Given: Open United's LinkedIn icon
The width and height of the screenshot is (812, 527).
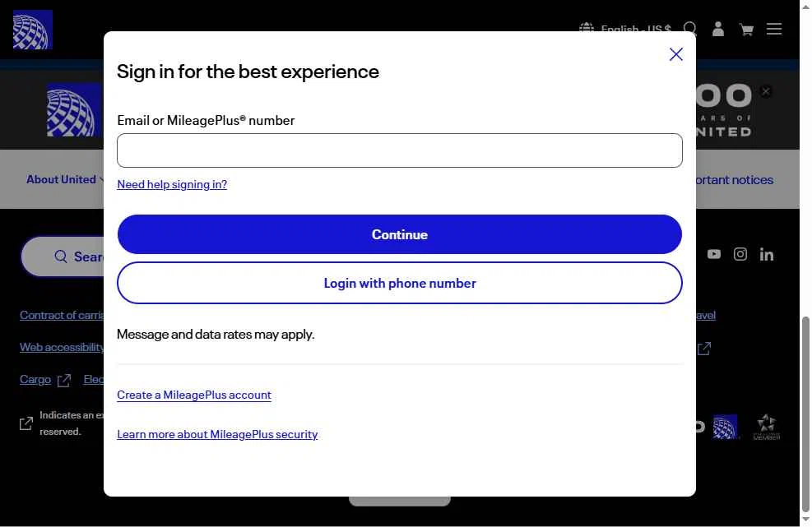Looking at the screenshot, I should 767,254.
